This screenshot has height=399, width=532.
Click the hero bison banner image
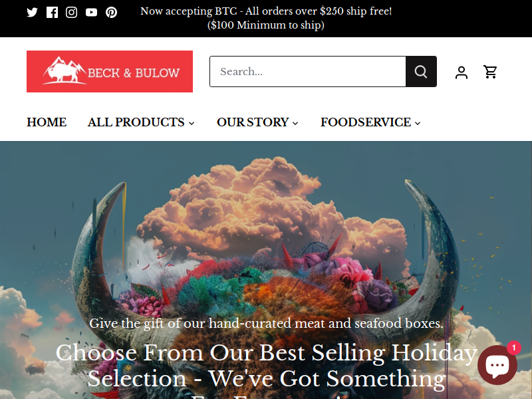point(266,237)
